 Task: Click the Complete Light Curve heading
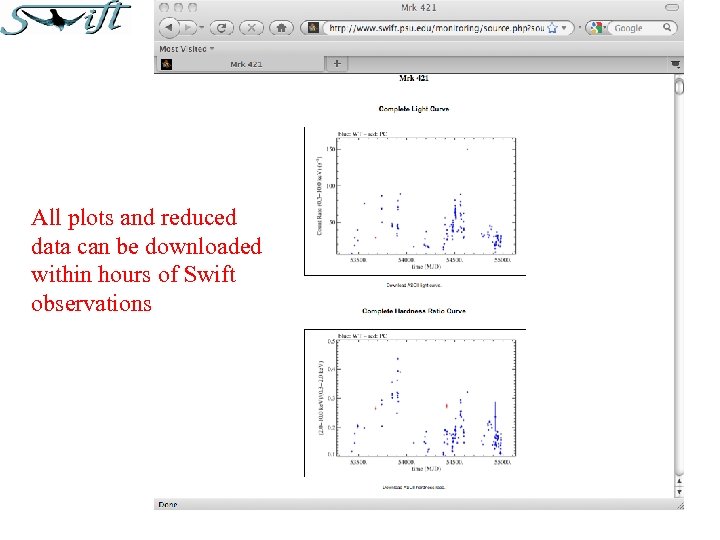[414, 109]
